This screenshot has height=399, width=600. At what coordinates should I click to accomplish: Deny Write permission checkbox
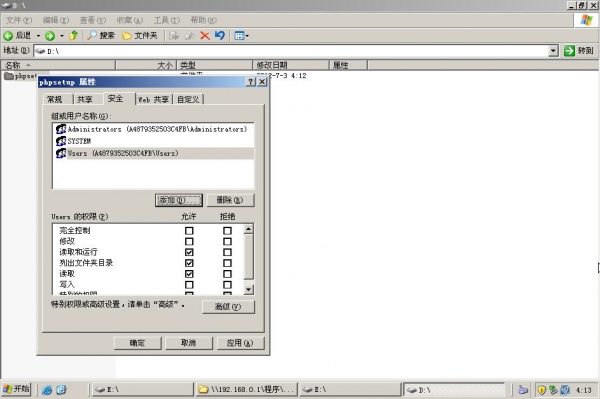[227, 285]
